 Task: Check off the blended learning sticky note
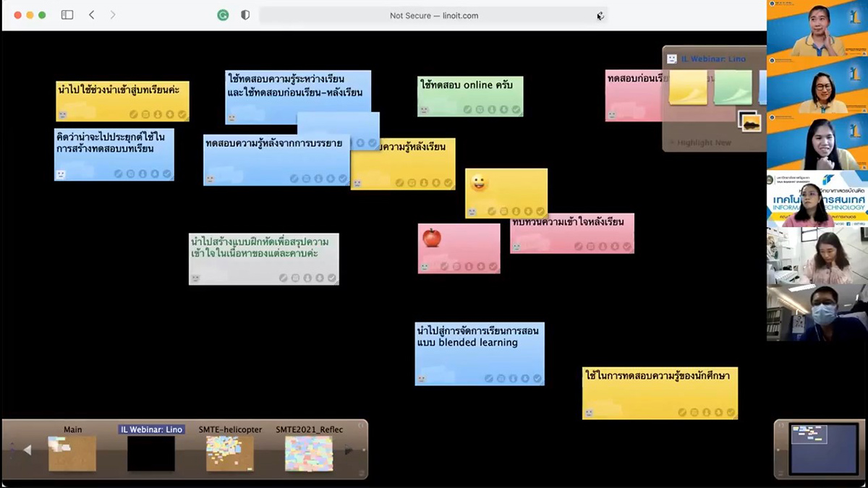click(537, 379)
